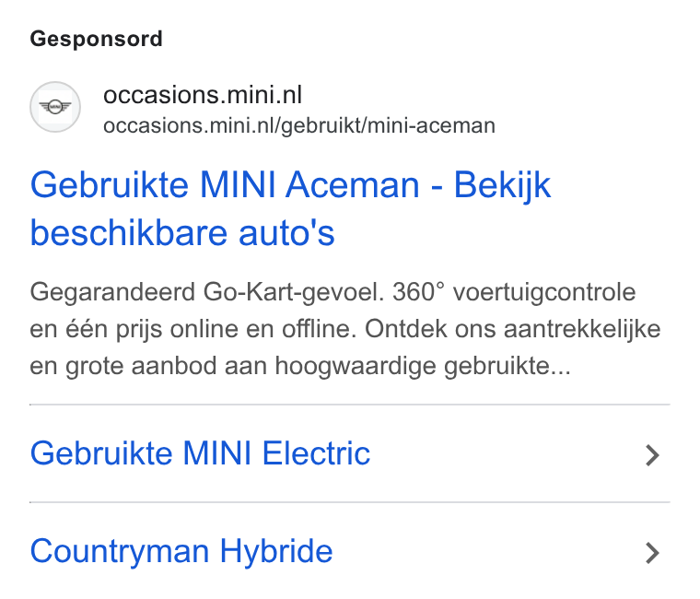Click the Gegarandeerd Go-Kart-gevoel description text

tap(345, 329)
